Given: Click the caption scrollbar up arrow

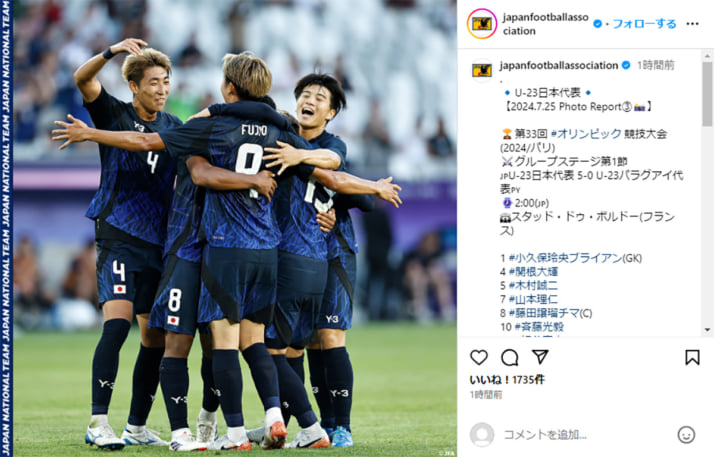Looking at the screenshot, I should tap(707, 56).
